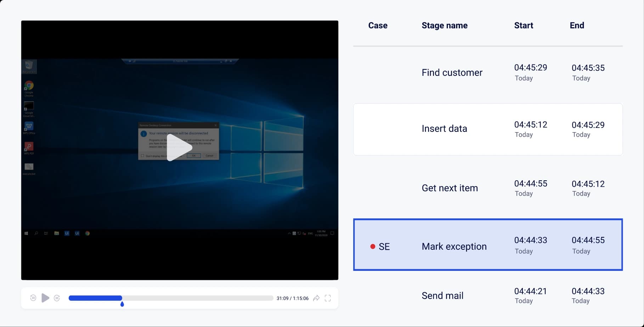Click the Find customer end time 04:45:35

pyautogui.click(x=588, y=68)
